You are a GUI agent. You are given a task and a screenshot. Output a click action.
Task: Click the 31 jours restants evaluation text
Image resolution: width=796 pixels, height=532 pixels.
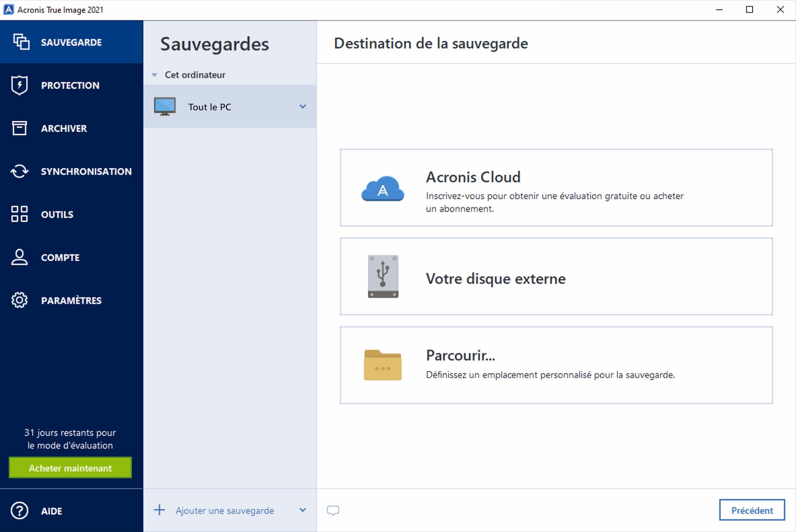coord(70,439)
